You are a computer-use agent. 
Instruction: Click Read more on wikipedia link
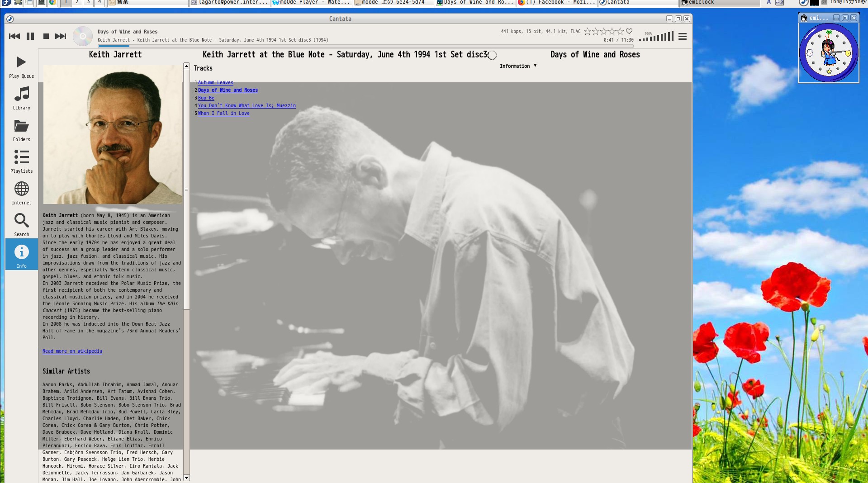coord(72,351)
